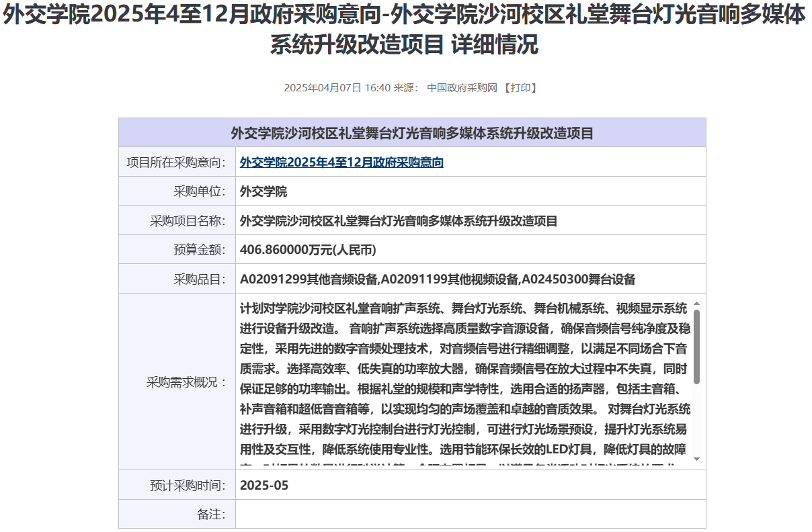Click the 采购单位 value 外交学院
Viewport: 812px width, 532px height.
point(263,191)
